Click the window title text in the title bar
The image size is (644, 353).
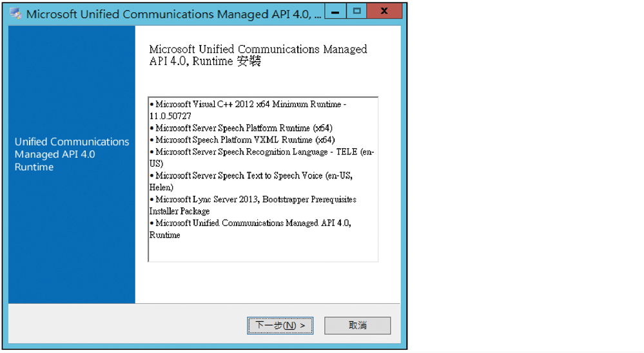point(173,14)
